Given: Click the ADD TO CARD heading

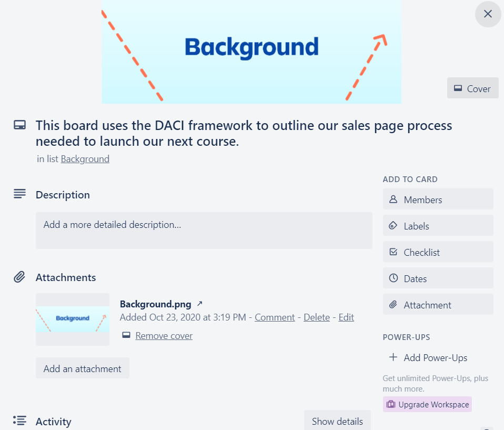Looking at the screenshot, I should (410, 179).
